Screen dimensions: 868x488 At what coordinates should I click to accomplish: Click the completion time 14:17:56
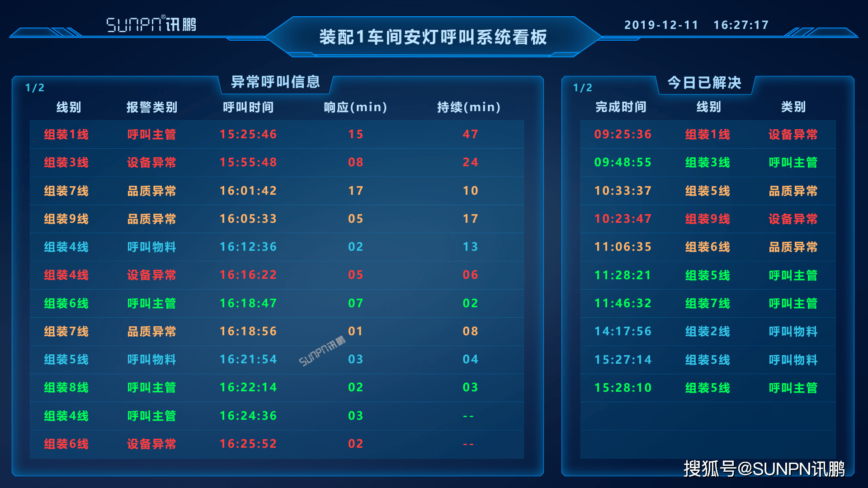pyautogui.click(x=623, y=331)
